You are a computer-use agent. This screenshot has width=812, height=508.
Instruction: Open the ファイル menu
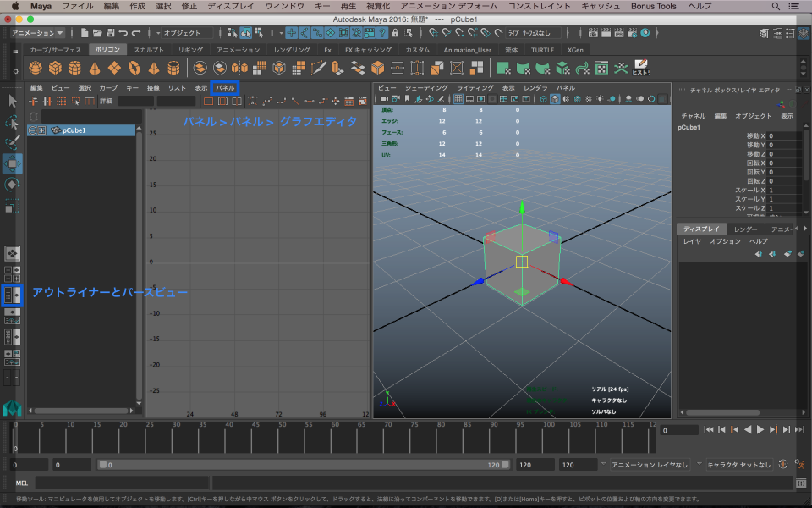tap(78, 6)
